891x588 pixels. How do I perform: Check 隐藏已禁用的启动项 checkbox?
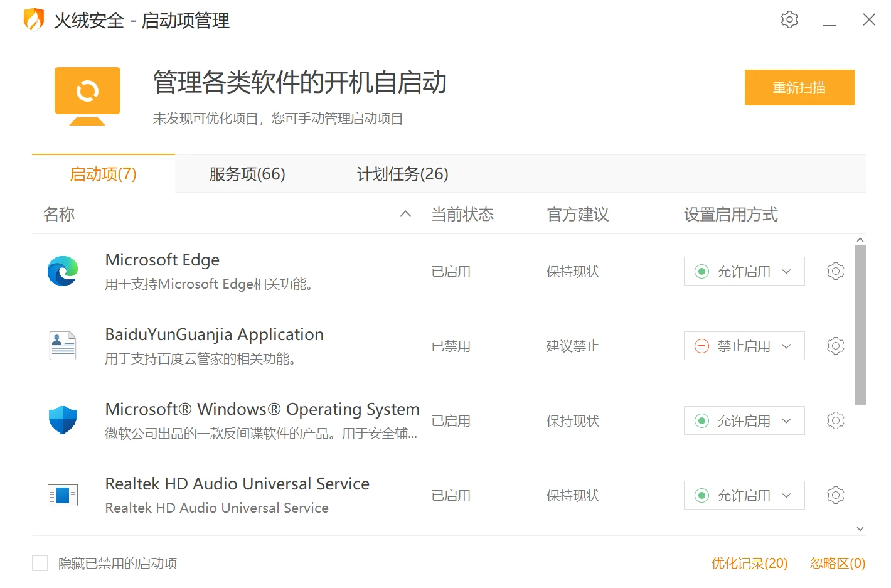click(40, 563)
